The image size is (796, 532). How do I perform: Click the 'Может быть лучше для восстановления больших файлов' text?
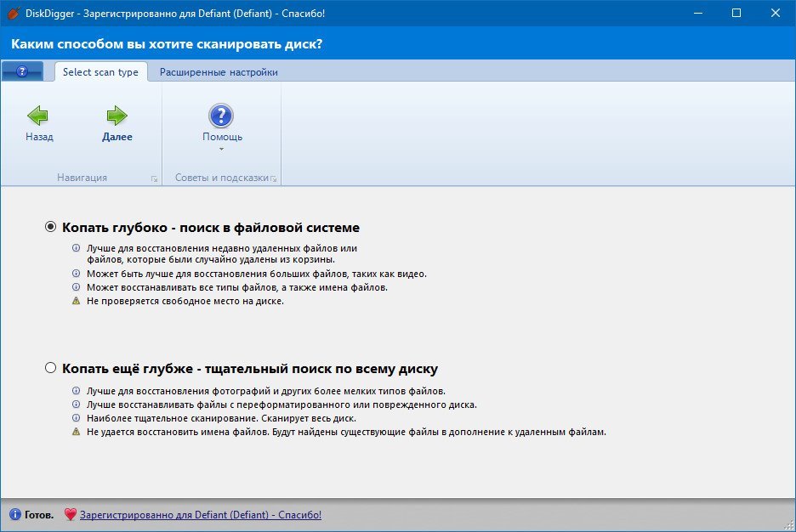tap(257, 274)
